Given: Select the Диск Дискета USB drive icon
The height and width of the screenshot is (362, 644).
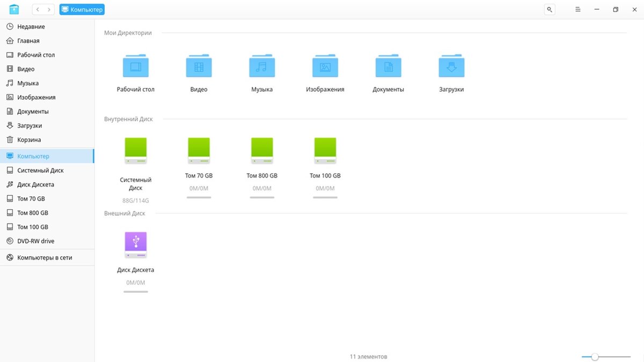Looking at the screenshot, I should pos(136,245).
